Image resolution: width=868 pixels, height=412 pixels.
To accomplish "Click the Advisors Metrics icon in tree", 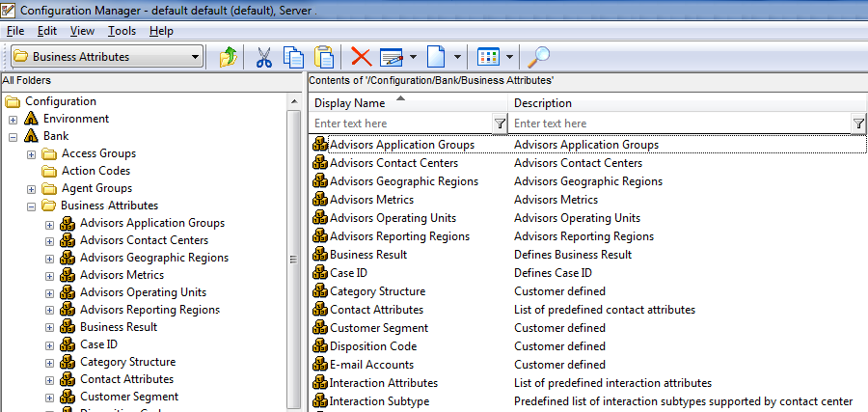I will [x=68, y=275].
